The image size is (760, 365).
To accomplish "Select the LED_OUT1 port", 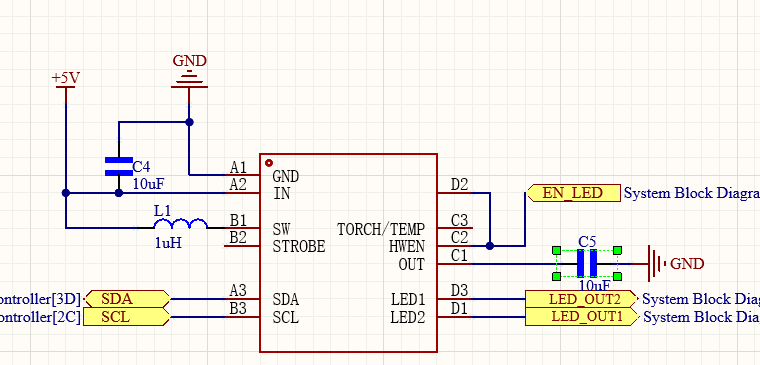I will (x=583, y=317).
